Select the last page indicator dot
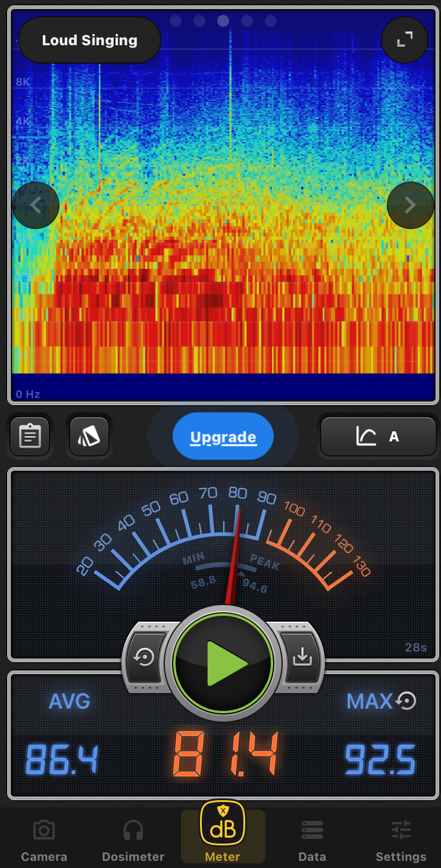 [271, 21]
